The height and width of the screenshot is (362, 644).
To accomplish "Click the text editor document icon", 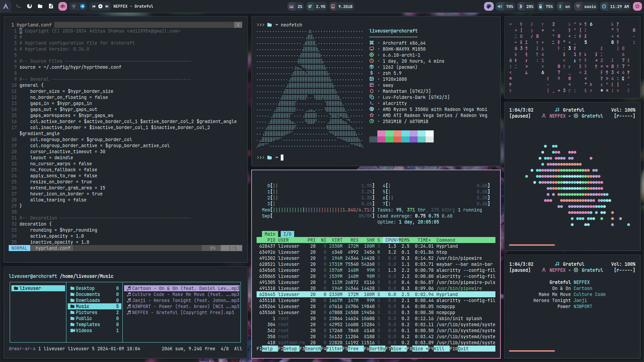I will point(51,6).
